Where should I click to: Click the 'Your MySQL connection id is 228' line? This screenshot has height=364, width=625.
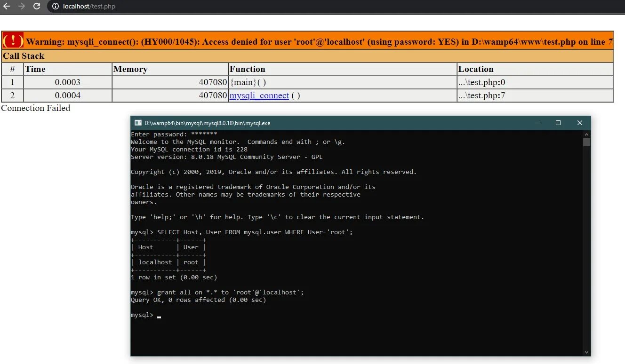(x=189, y=150)
